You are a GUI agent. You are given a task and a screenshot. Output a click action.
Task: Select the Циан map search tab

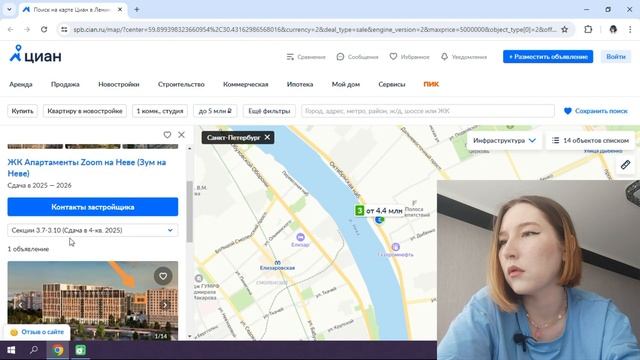[73, 9]
